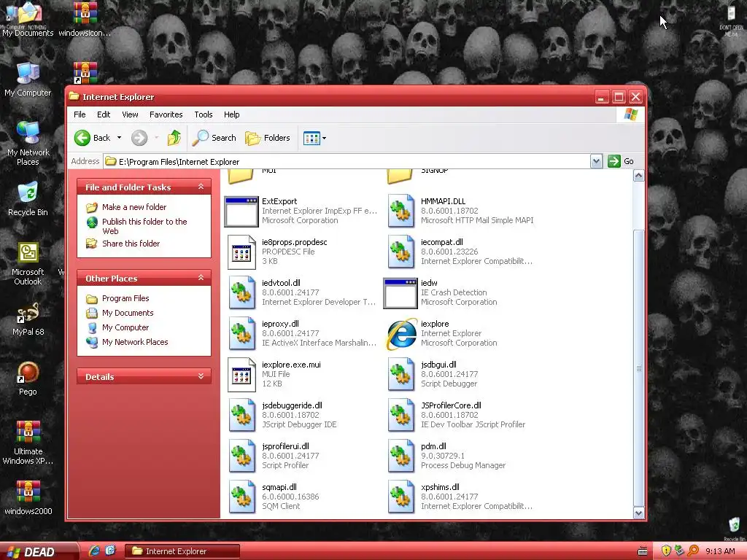Open the Tools menu

[x=203, y=114]
